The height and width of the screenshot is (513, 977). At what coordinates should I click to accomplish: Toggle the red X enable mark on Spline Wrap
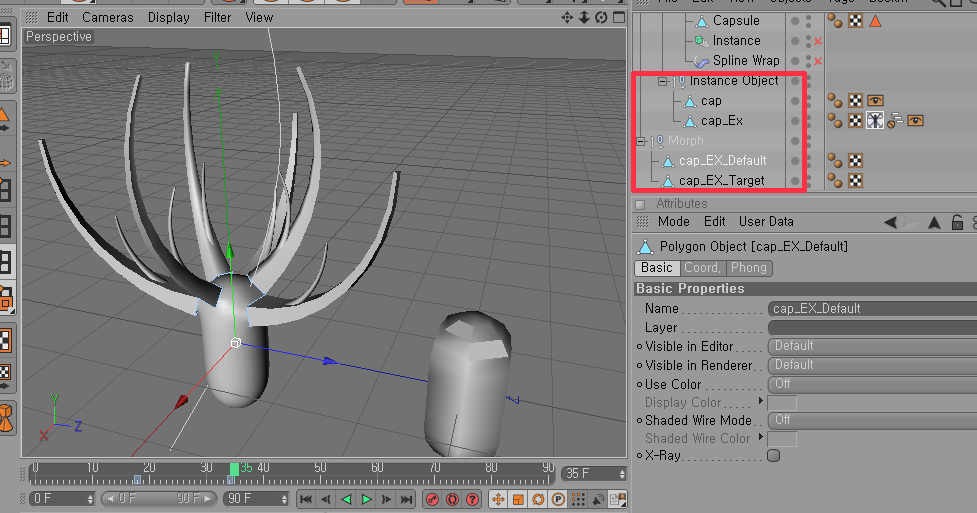click(x=818, y=61)
